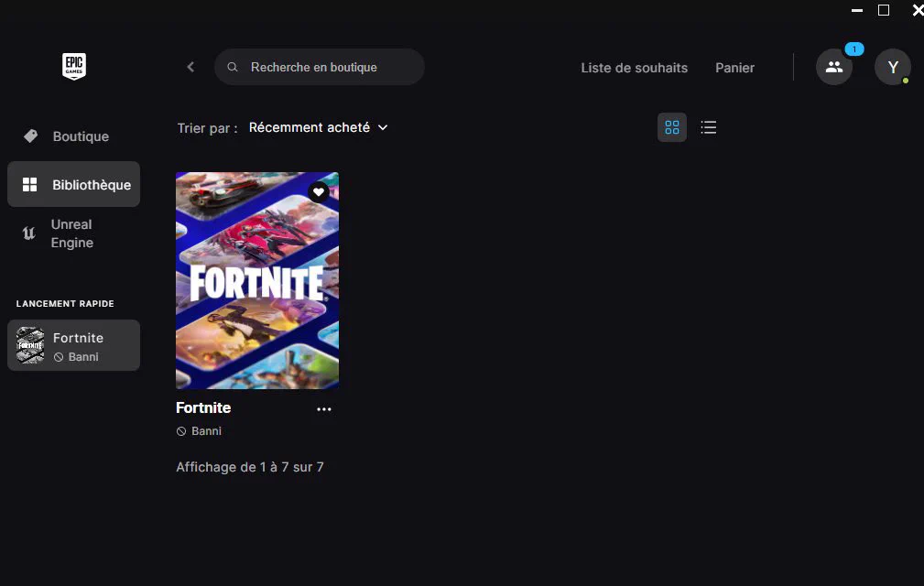This screenshot has height=586, width=924.
Task: Open Liste de souhaits
Action: [x=634, y=68]
